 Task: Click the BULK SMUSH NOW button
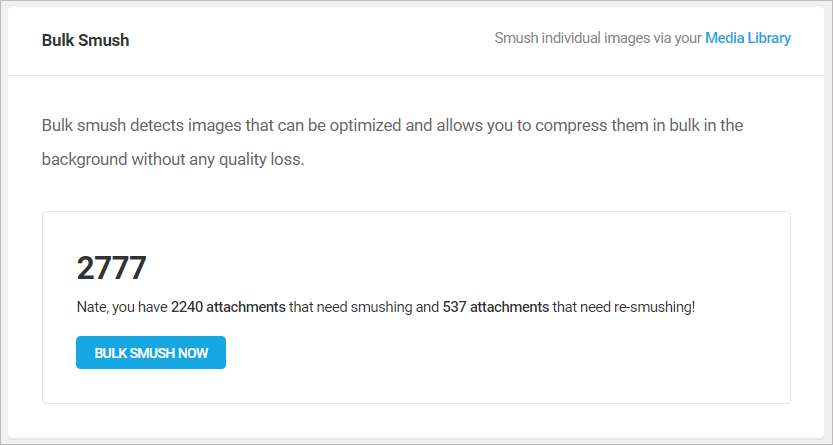(151, 353)
